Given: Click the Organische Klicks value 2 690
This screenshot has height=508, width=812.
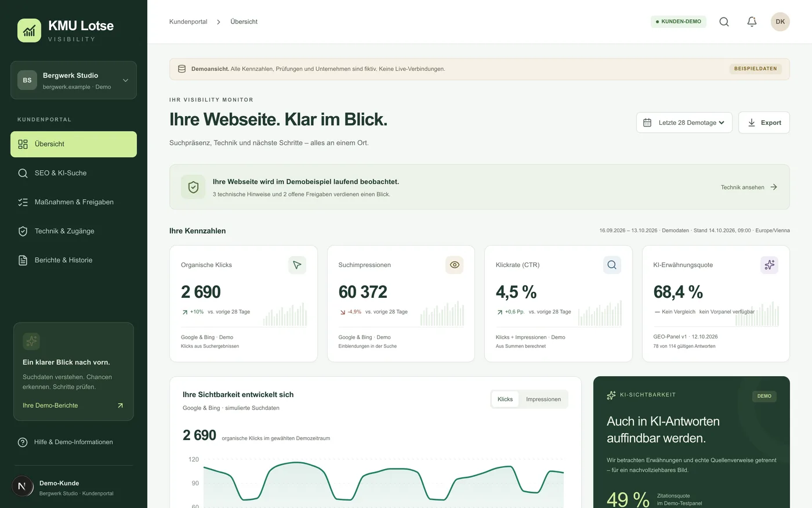Looking at the screenshot, I should pos(201,292).
